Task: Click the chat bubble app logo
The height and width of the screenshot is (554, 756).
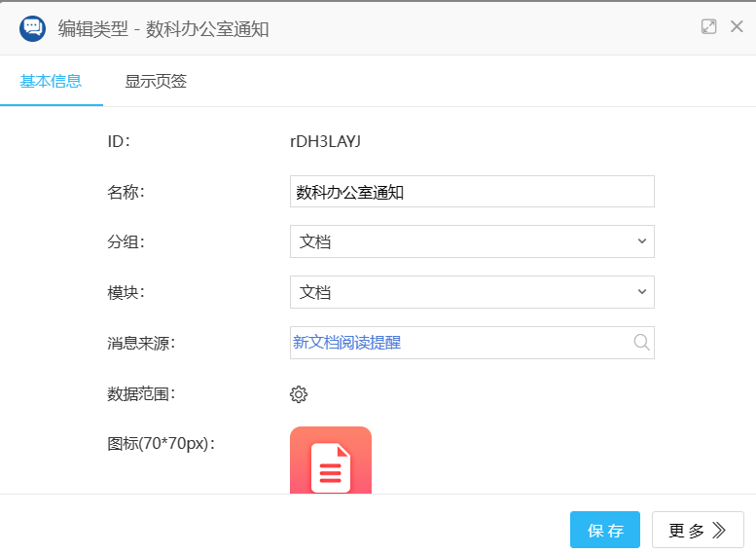Action: click(32, 28)
